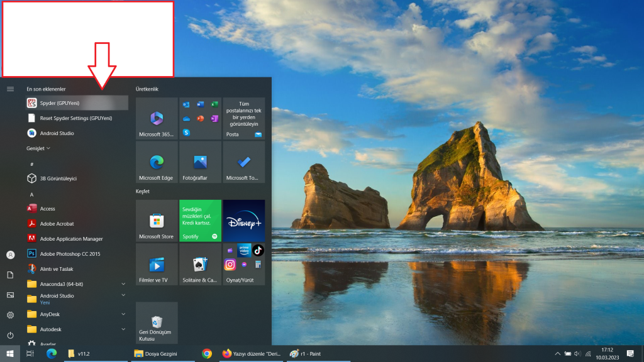Image resolution: width=644 pixels, height=362 pixels.
Task: Click the clock and date in taskbar
Action: pyautogui.click(x=607, y=354)
